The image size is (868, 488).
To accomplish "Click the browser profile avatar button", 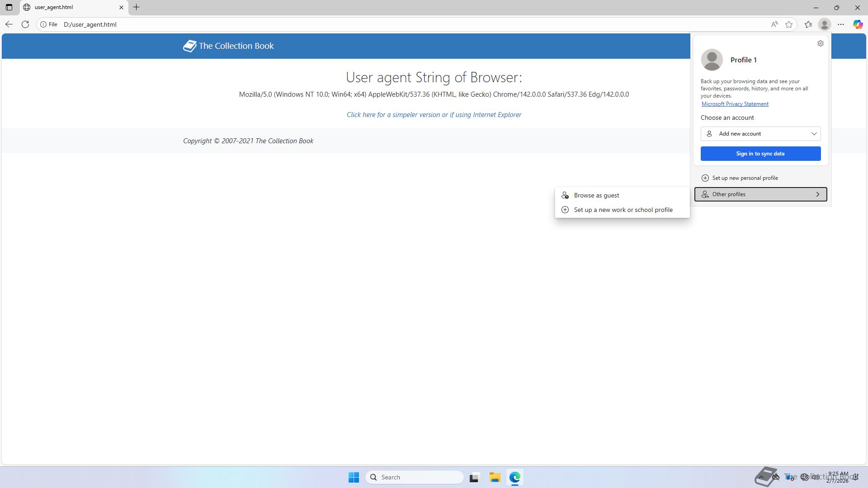I will pyautogui.click(x=825, y=24).
